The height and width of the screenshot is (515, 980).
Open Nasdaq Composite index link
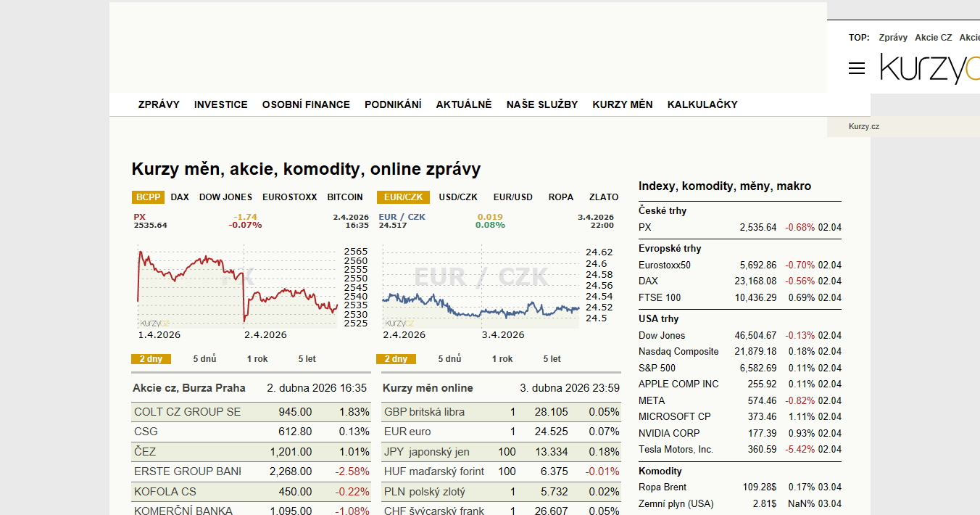(678, 352)
